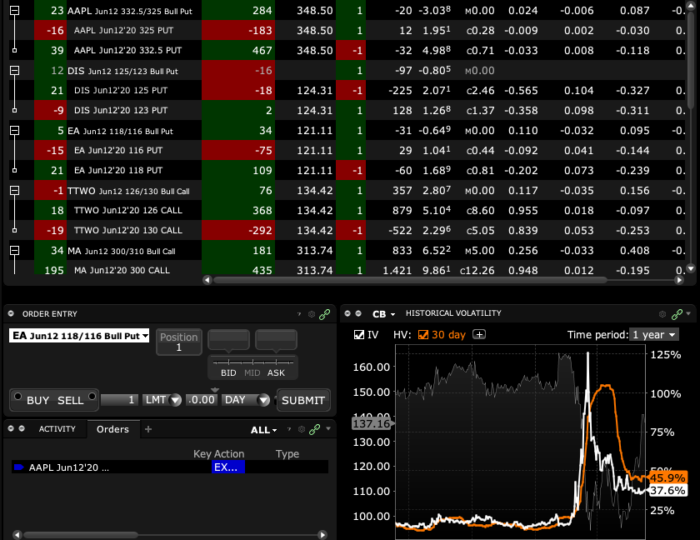The width and height of the screenshot is (700, 540).
Task: Switch to the Orders tab
Action: click(112, 429)
